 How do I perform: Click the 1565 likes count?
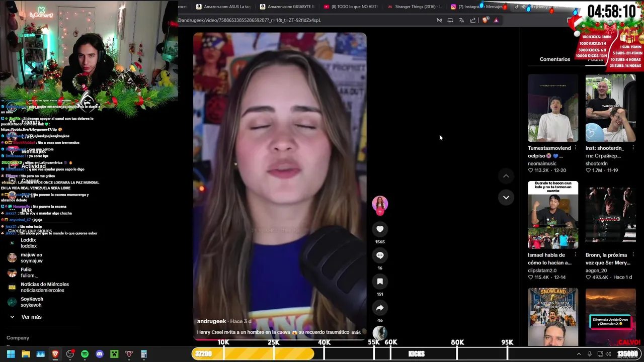pos(380,242)
